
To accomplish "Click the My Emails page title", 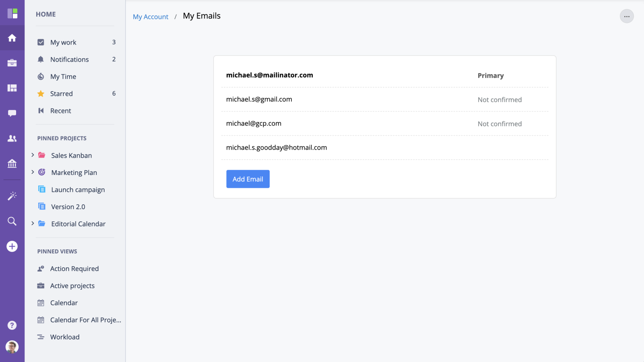I will click(202, 16).
